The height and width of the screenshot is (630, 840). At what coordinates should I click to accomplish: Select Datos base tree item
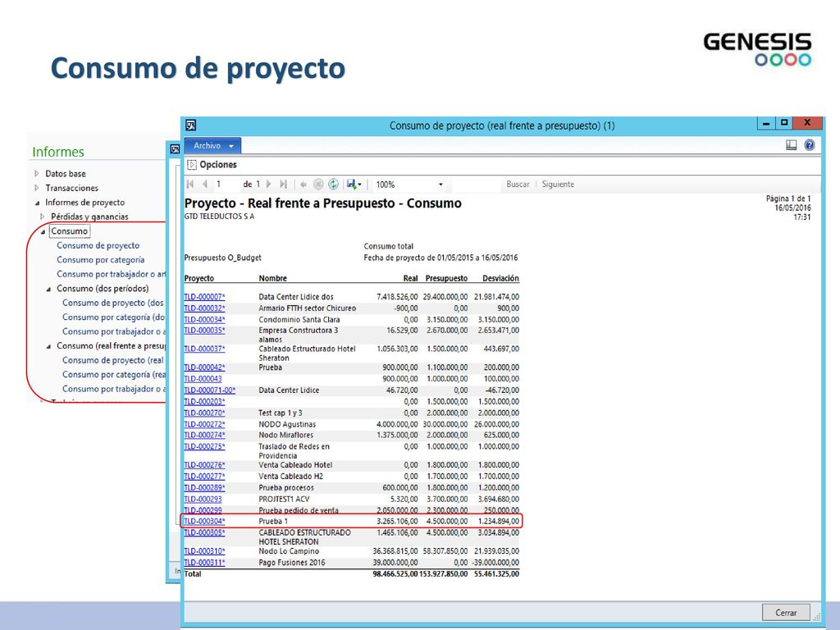click(x=66, y=174)
